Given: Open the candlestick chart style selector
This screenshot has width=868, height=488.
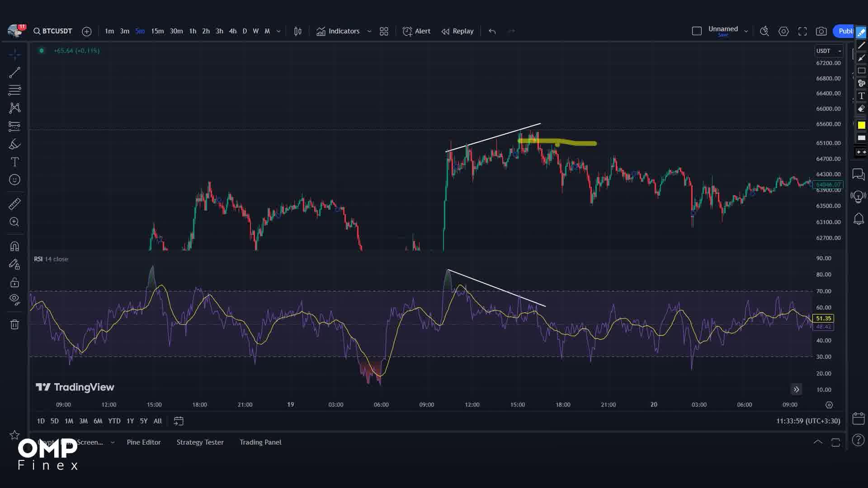Looking at the screenshot, I should pyautogui.click(x=297, y=31).
